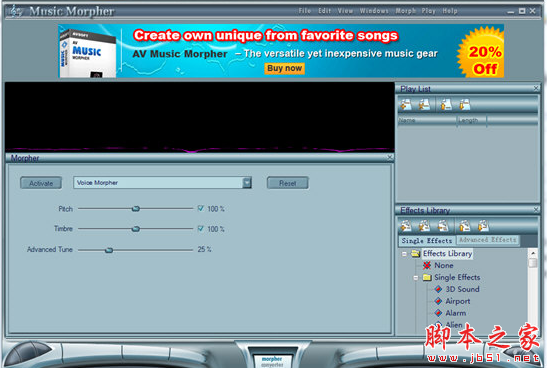This screenshot has height=368, width=547.
Task: Click the Timbre slider handle
Action: coord(136,229)
